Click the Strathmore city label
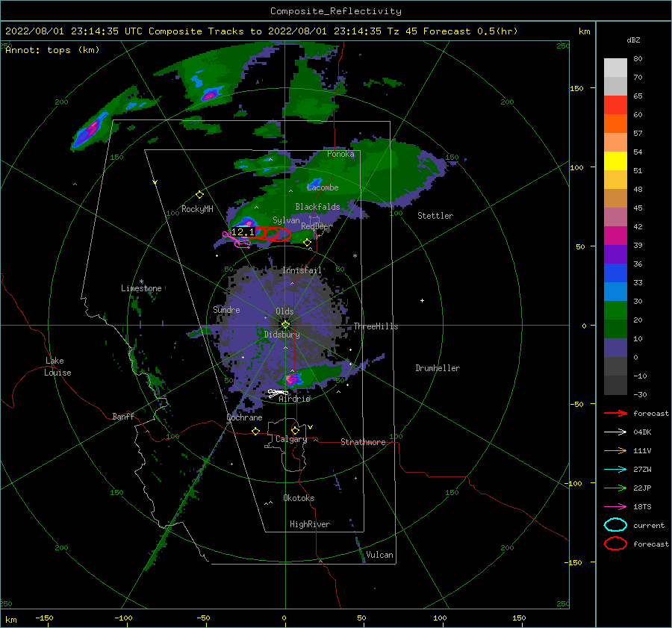 click(363, 442)
